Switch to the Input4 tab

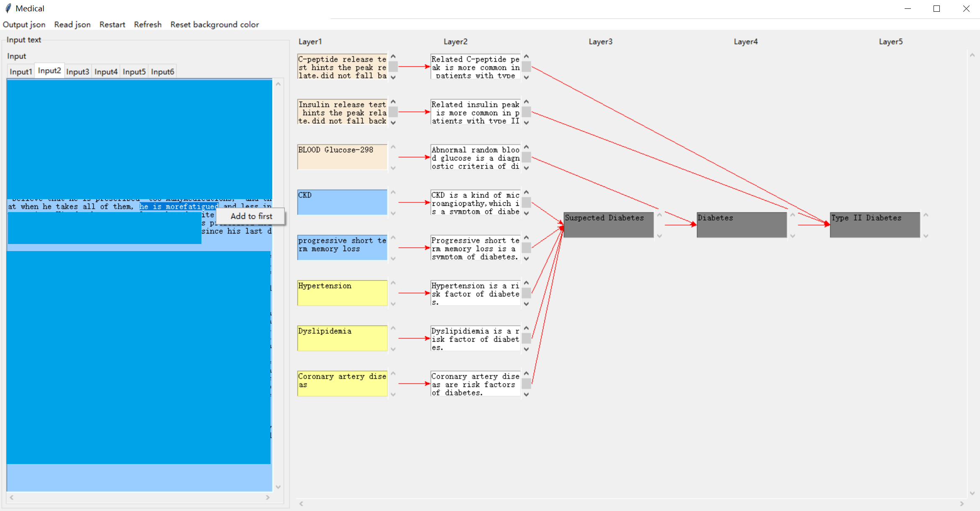click(106, 72)
